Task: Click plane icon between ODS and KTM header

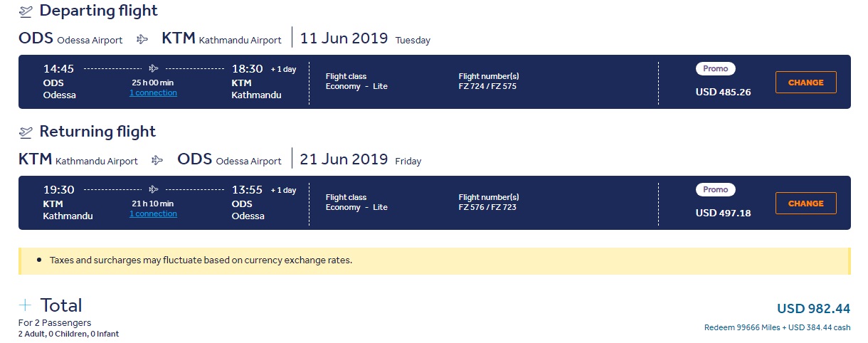Action: 142,39
